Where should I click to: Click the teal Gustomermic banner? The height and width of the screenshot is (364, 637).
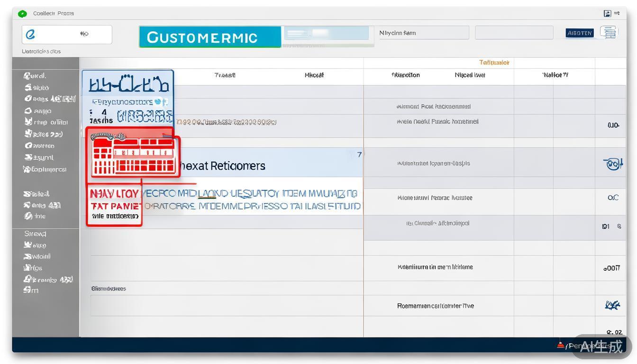pos(209,37)
